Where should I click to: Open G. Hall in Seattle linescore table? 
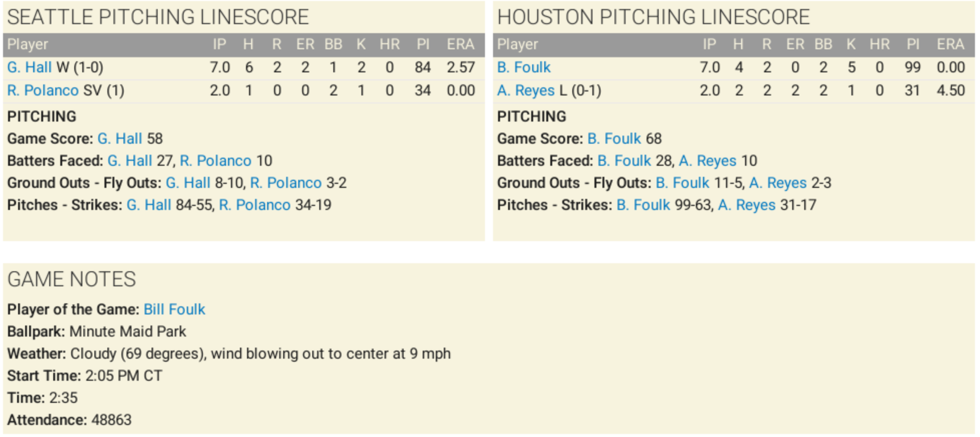(29, 67)
